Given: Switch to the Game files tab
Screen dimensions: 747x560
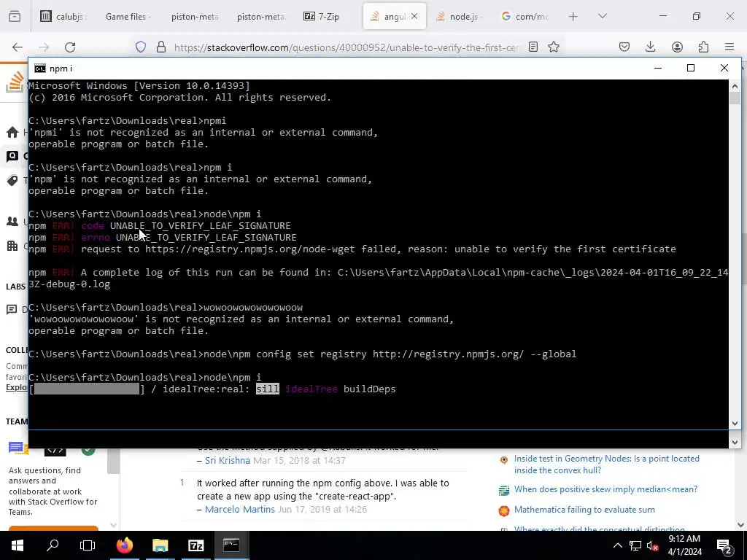Looking at the screenshot, I should click(x=128, y=16).
